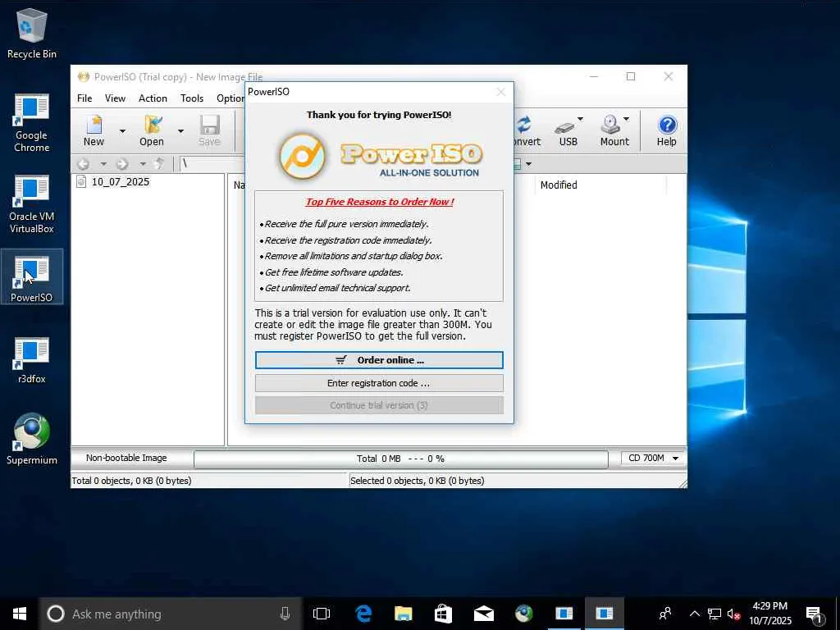The height and width of the screenshot is (630, 840).
Task: Open the File menu
Action: 84,98
